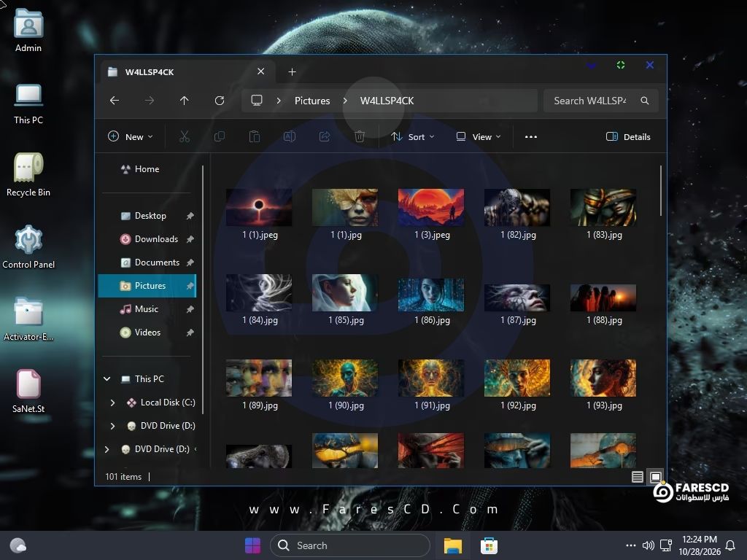This screenshot has height=560, width=747.
Task: Select thumbnail 1 (86).jpg
Action: (x=431, y=300)
